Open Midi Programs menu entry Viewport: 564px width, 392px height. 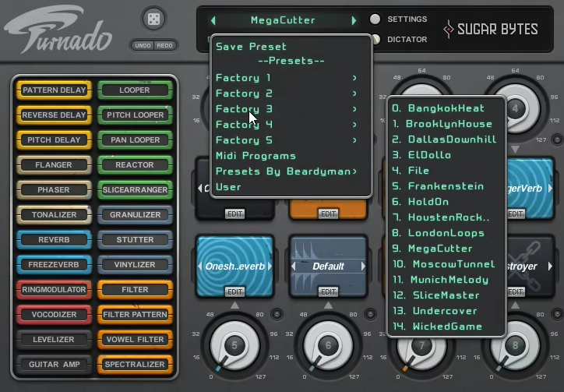coord(256,156)
